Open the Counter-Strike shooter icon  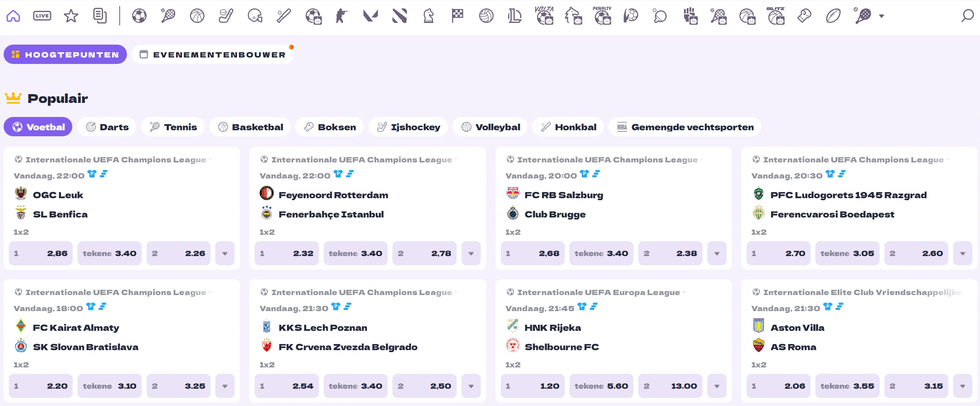point(341,16)
